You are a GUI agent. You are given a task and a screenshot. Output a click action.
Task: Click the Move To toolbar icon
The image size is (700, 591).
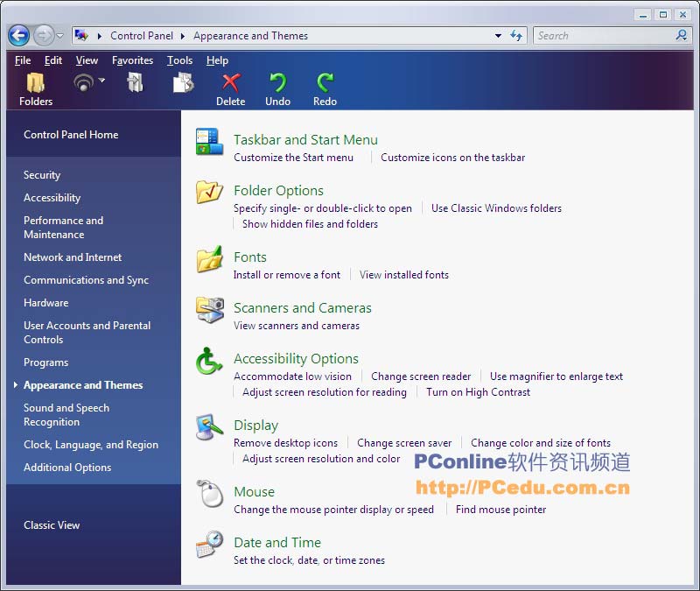(135, 83)
